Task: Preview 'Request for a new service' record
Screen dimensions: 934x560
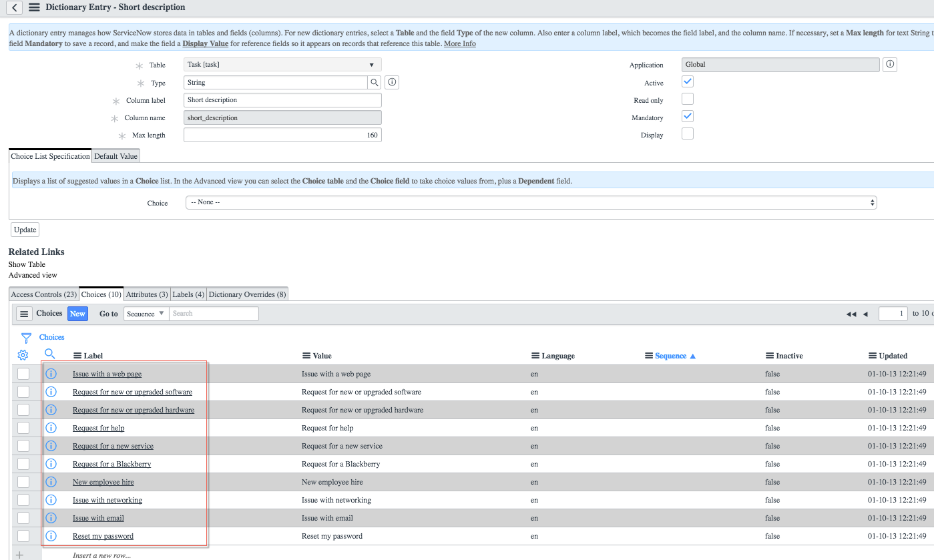Action: (51, 446)
